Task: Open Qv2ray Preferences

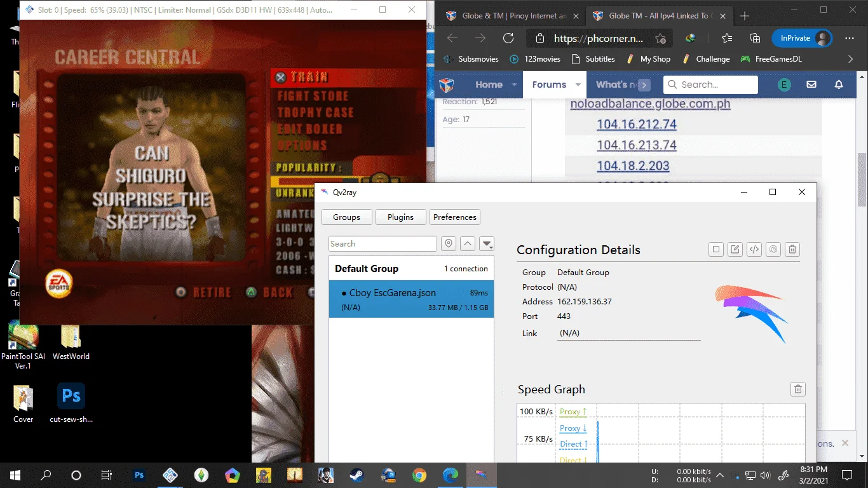Action: pyautogui.click(x=454, y=217)
